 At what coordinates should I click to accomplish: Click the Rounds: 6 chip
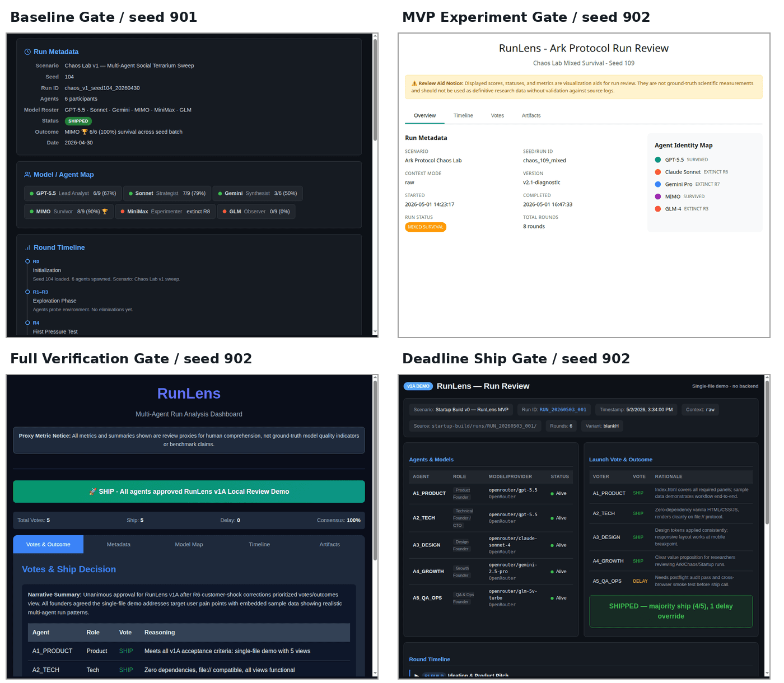coord(561,426)
